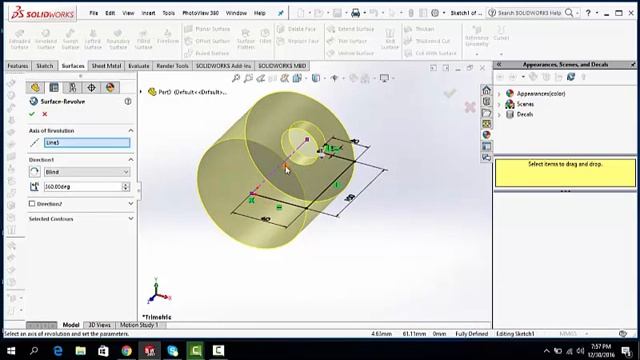Viewport: 640px width, 360px height.
Task: Open the DimXpertManager crosshair tab
Action: point(91,87)
